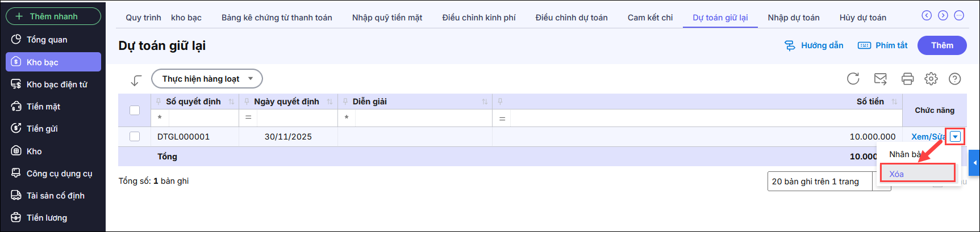The image size is (980, 232).
Task: Open the row action dropdown arrow
Action: point(956,137)
